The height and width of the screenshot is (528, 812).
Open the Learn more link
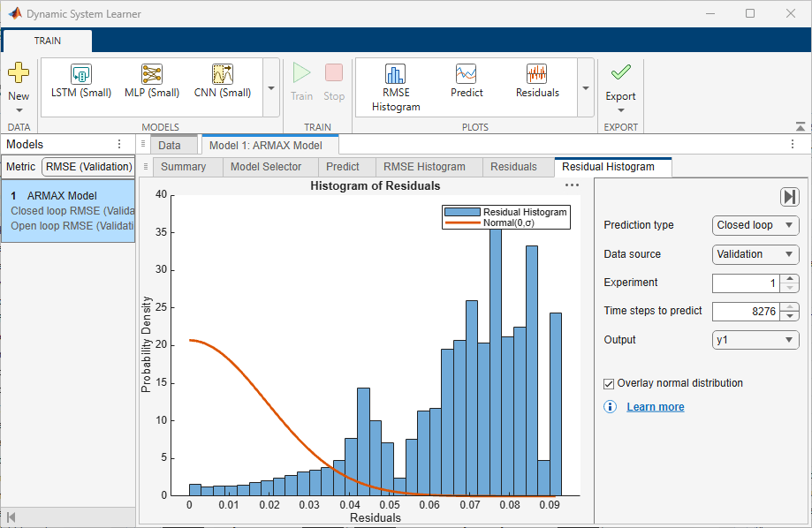coord(655,407)
